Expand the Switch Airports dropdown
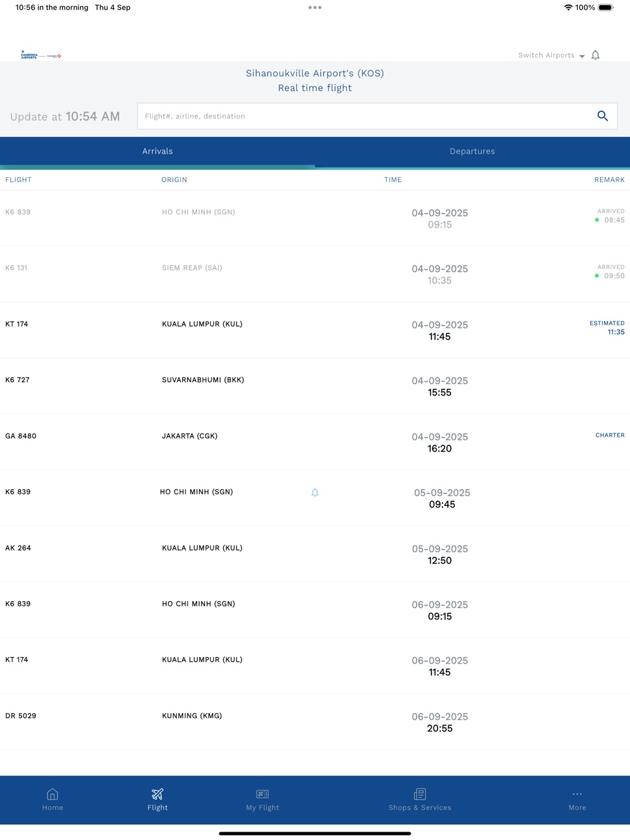 (551, 55)
